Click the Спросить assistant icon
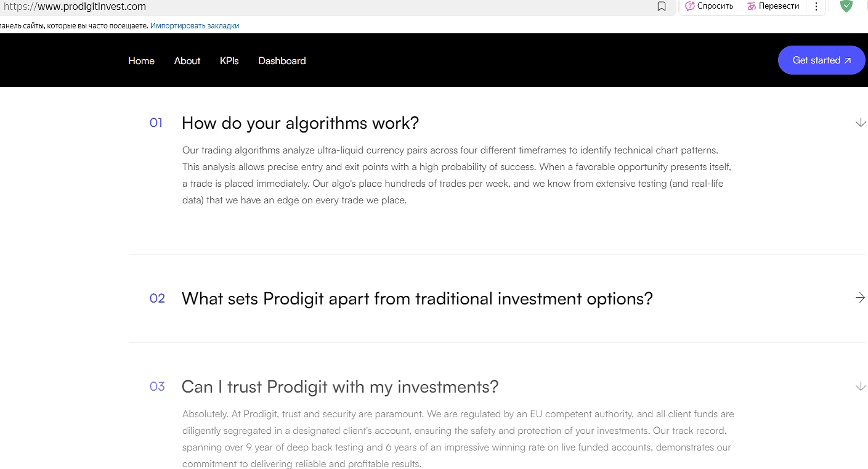The image size is (868, 469). tap(690, 6)
